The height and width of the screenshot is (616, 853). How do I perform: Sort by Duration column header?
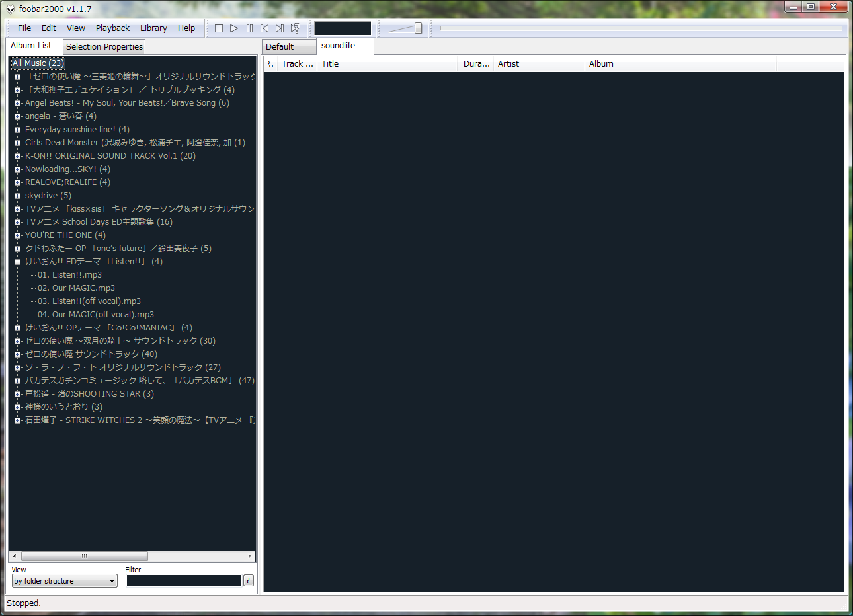coord(476,64)
